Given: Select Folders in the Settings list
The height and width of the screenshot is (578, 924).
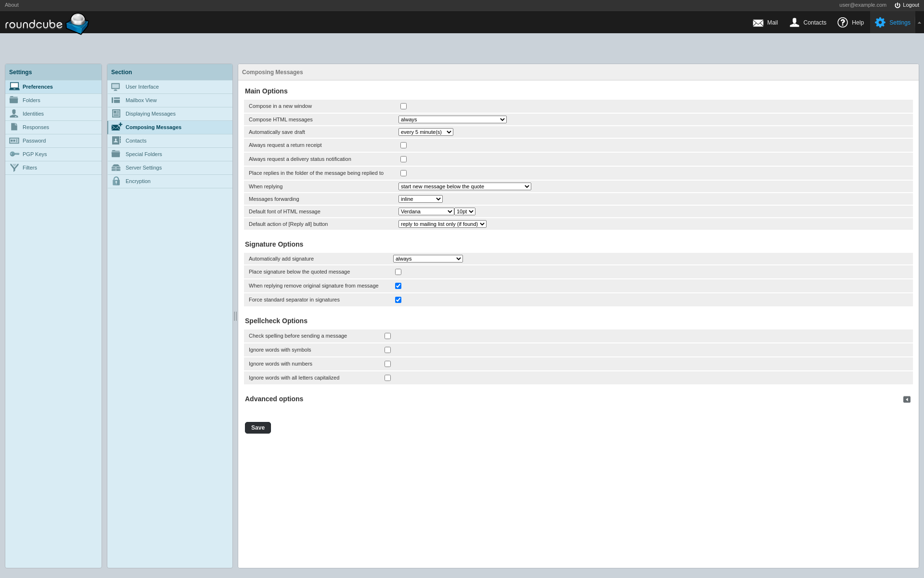Looking at the screenshot, I should tap(53, 100).
